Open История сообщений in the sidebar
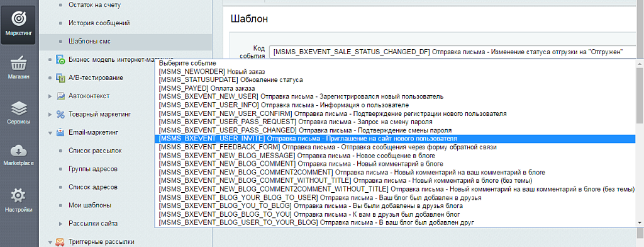Viewport: 644px width, 247px height. click(99, 23)
